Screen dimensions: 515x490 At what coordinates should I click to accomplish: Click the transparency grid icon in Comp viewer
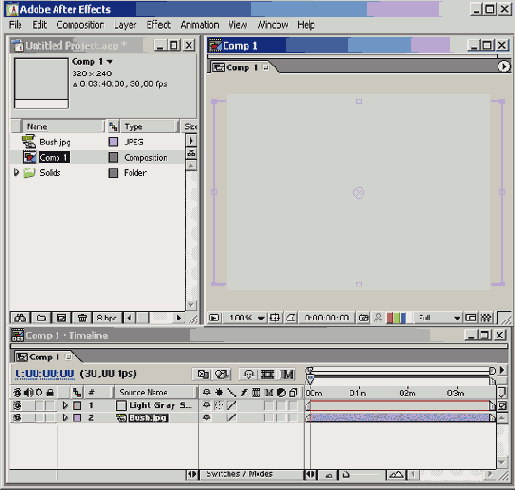(486, 318)
